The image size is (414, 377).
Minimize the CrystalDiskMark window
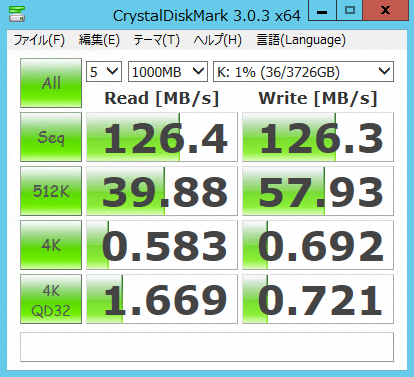[322, 10]
